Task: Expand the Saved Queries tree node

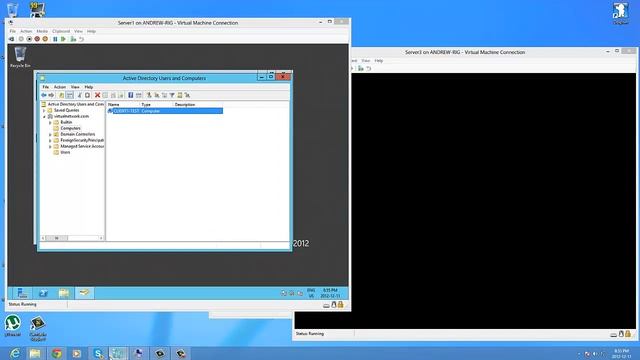Action: pos(44,111)
